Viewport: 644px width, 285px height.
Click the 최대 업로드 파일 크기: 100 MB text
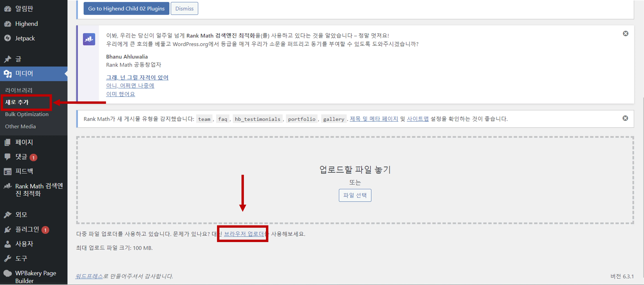(x=114, y=248)
